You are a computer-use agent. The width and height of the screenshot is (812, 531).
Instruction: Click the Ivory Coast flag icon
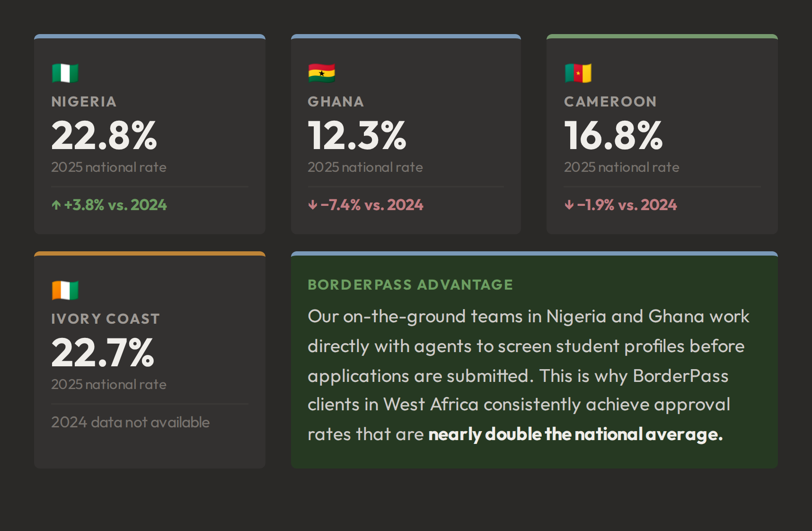point(65,290)
